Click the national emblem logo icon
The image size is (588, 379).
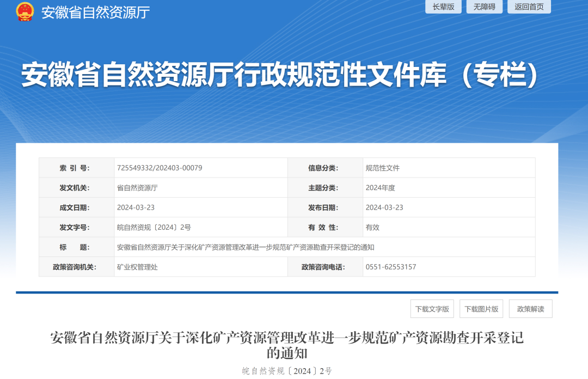[x=25, y=12]
